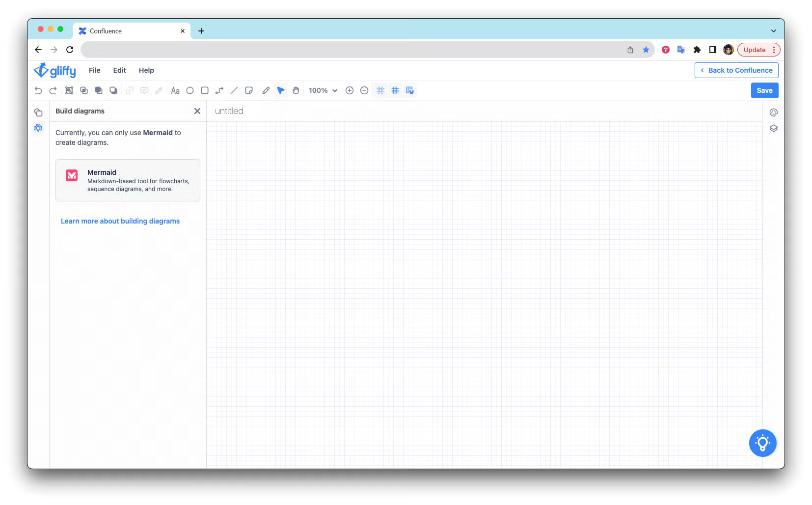
Task: Go forward in the browser
Action: click(x=54, y=50)
